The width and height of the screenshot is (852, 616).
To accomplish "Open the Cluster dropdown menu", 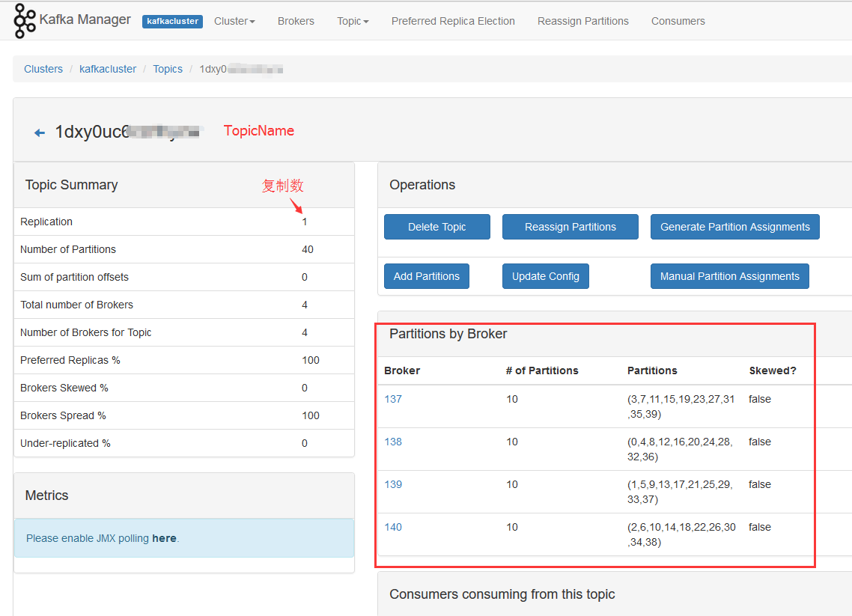I will click(x=234, y=21).
